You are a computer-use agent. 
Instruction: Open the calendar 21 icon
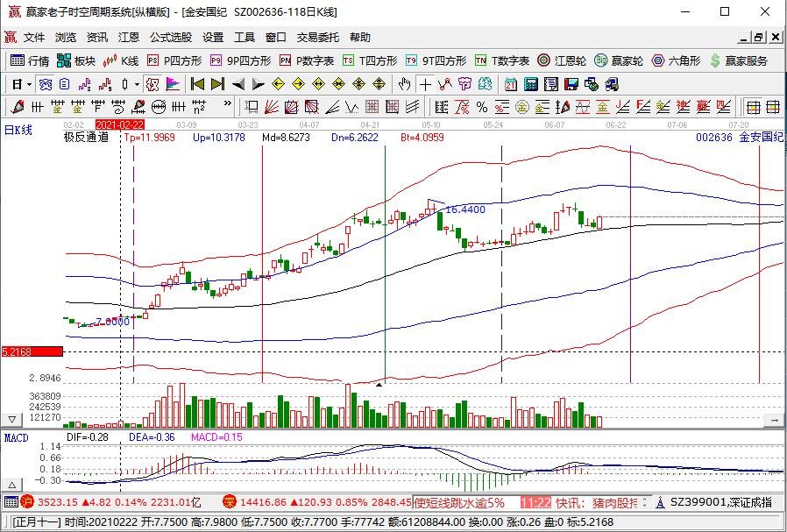[x=511, y=84]
